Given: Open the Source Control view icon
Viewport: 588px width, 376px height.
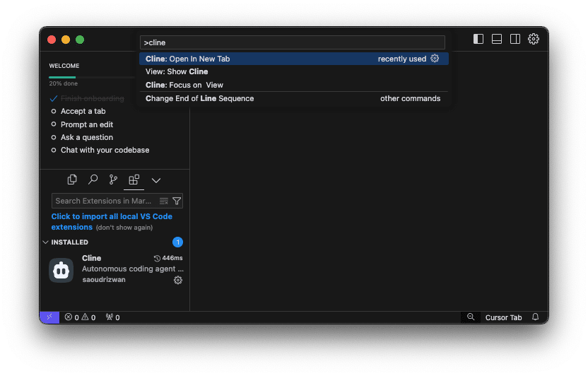Looking at the screenshot, I should click(x=113, y=180).
